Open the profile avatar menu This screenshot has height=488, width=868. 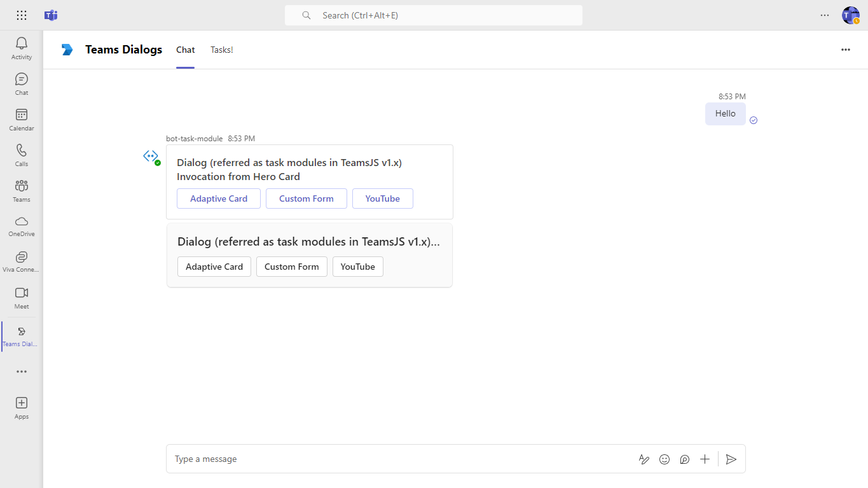click(851, 15)
